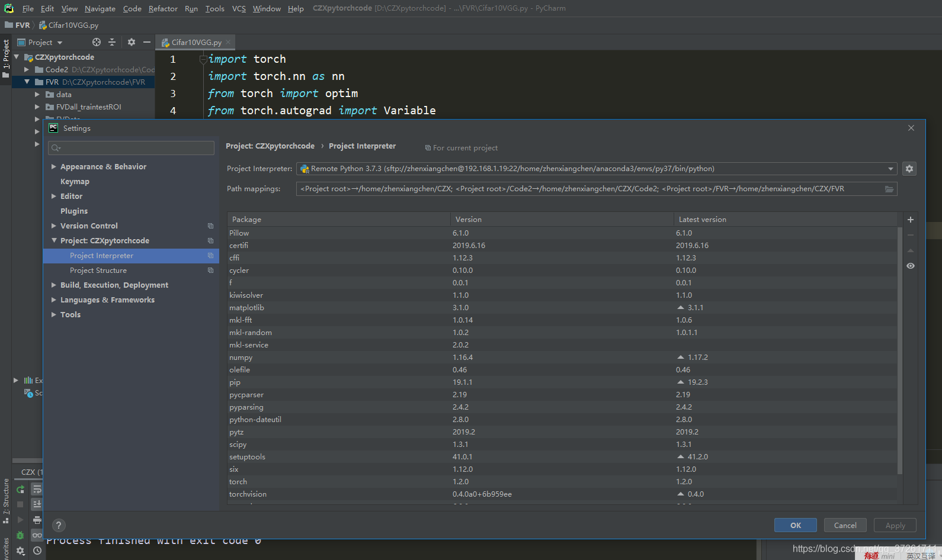Click the Settings search field
Viewport: 942px width, 560px height.
(x=131, y=148)
